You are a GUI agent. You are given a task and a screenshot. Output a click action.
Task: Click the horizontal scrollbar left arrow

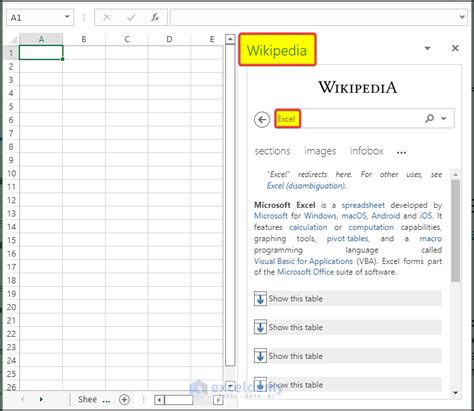click(159, 399)
